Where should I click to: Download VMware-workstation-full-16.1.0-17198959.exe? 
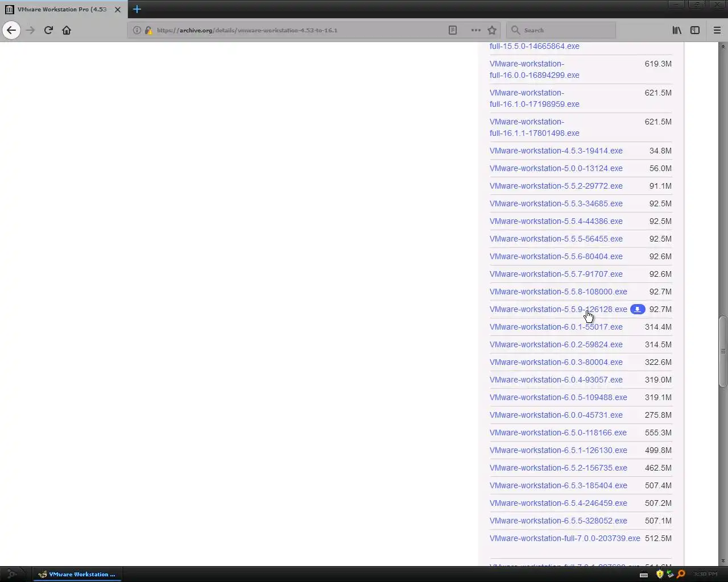535,98
